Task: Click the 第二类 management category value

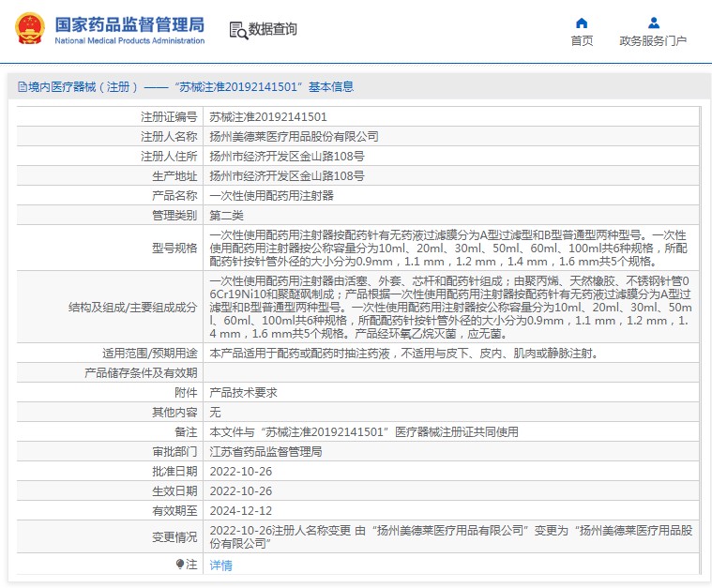Action: pyautogui.click(x=226, y=216)
